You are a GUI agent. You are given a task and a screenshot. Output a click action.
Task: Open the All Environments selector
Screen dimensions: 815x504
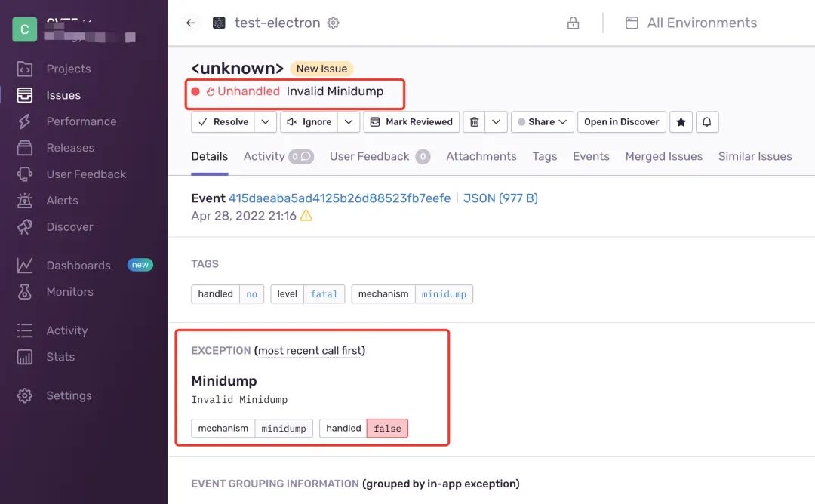(690, 23)
